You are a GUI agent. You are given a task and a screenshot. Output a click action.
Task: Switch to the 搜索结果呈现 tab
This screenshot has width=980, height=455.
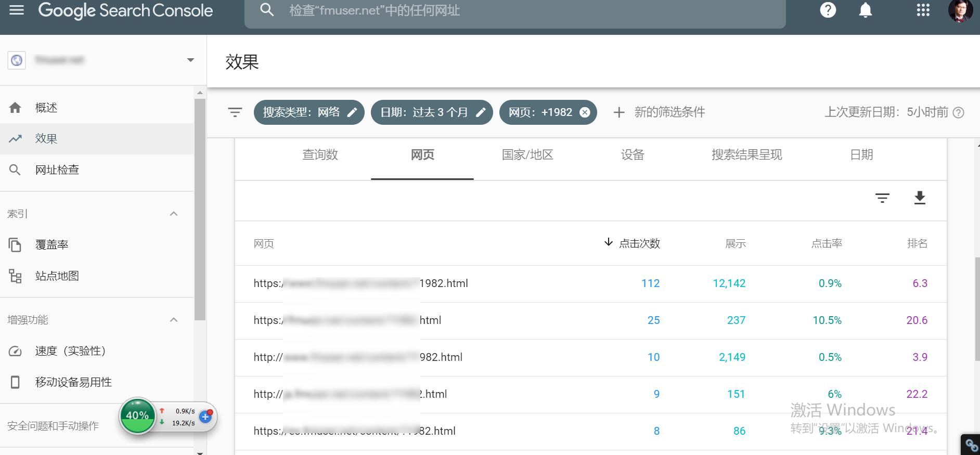(747, 155)
